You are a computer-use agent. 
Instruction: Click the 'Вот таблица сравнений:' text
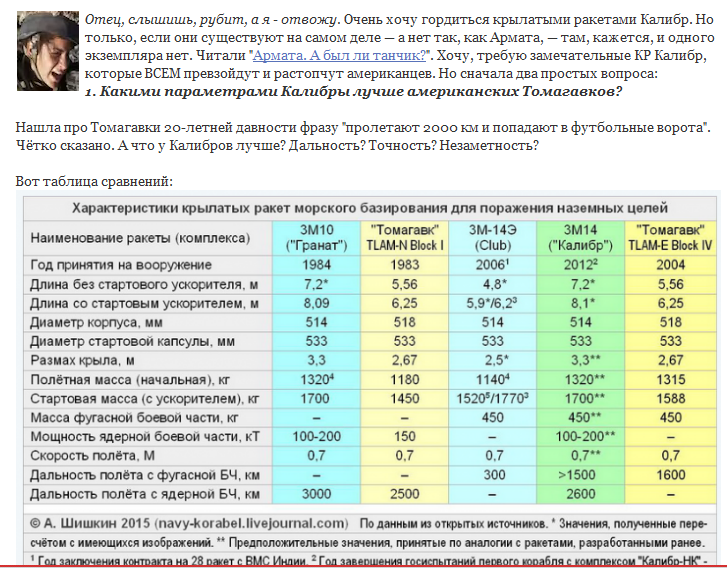[x=95, y=182]
